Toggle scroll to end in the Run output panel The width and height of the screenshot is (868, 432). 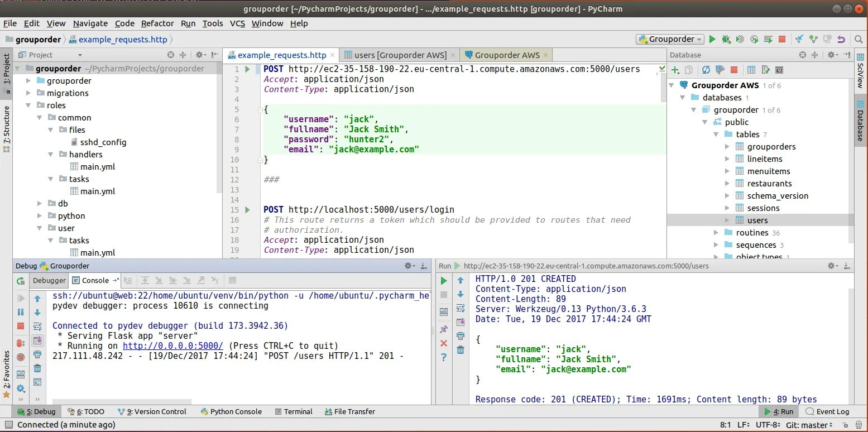[x=461, y=322]
